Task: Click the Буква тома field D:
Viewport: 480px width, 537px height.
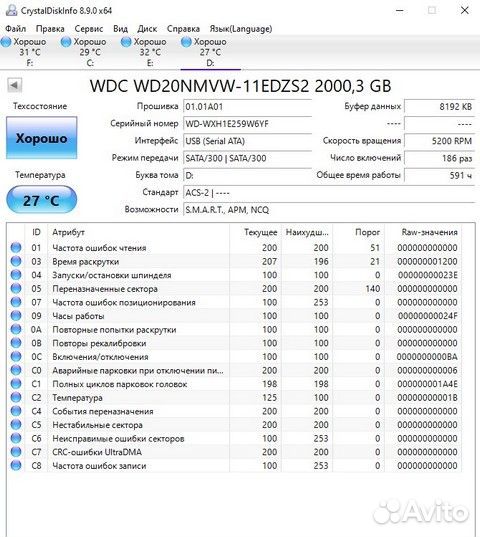Action: (248, 175)
